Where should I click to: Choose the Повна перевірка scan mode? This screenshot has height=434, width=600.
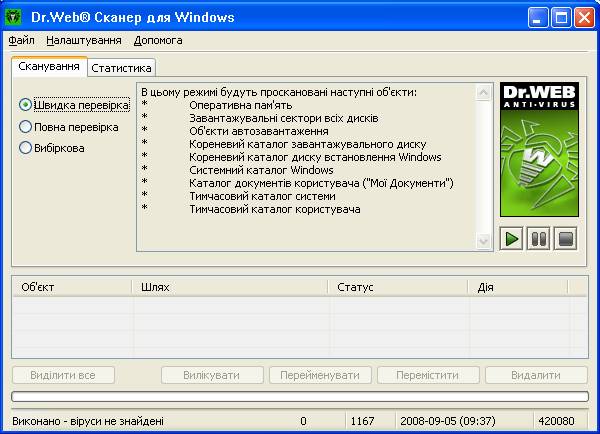pyautogui.click(x=26, y=127)
